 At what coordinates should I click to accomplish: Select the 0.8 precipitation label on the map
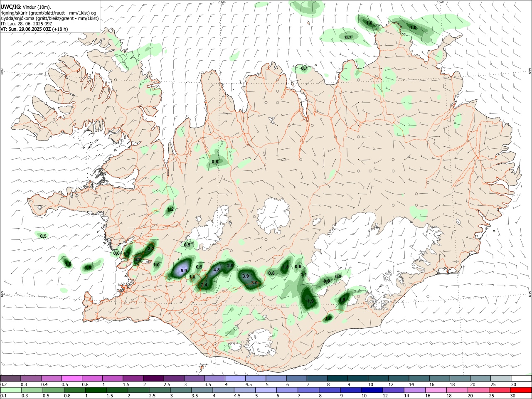click(271, 273)
